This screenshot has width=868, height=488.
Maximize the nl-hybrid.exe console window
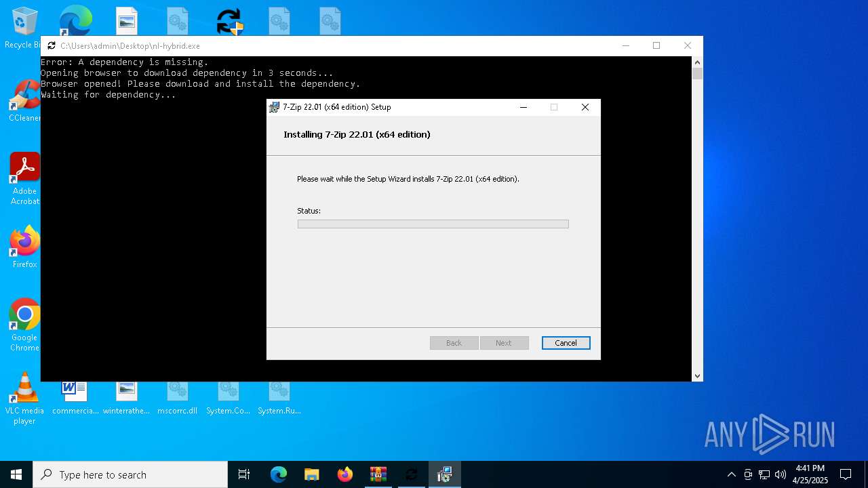pos(656,45)
